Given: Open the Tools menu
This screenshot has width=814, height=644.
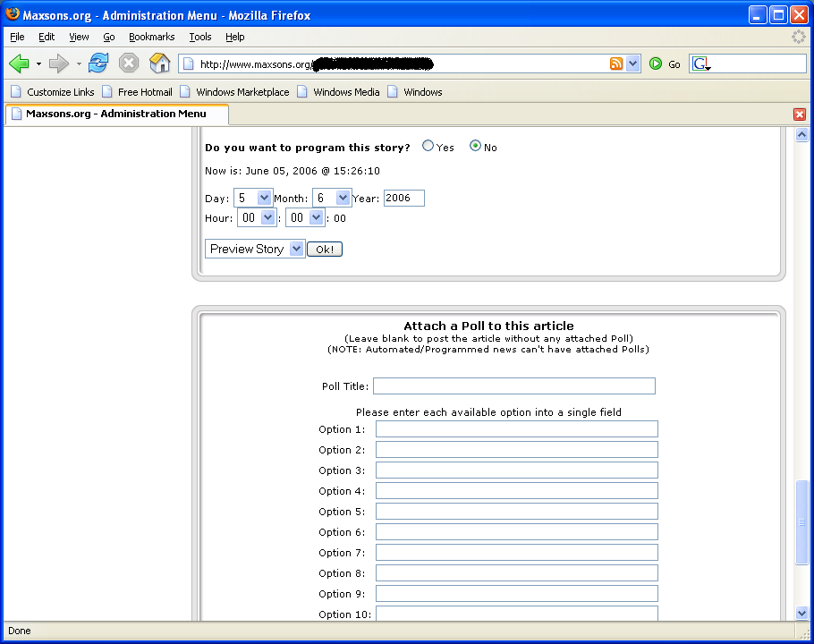Looking at the screenshot, I should point(200,37).
